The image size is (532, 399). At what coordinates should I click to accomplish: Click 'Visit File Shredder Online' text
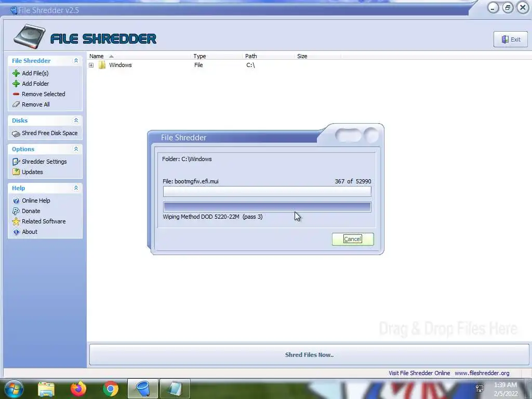click(419, 373)
